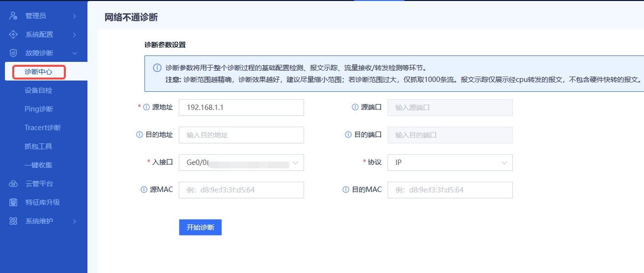
Task: Click the 源MAC input field
Action: (241, 190)
